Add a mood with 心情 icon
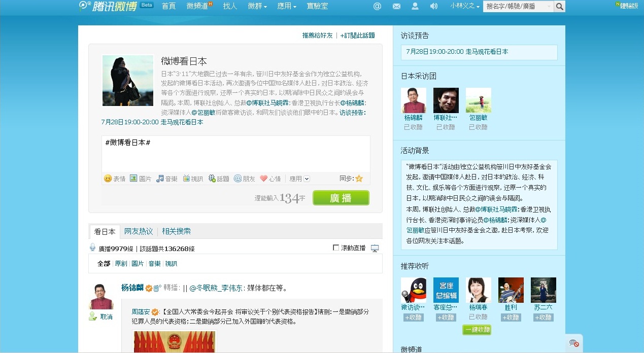This screenshot has height=353, width=644. [x=270, y=179]
